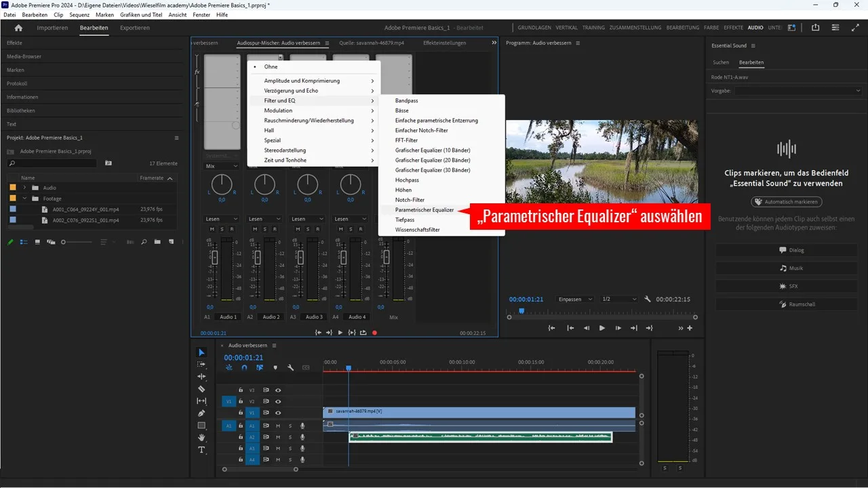Open the Lesen automation dropdown for Audio 1
Viewport: 868px width, 488px height.
(222, 219)
